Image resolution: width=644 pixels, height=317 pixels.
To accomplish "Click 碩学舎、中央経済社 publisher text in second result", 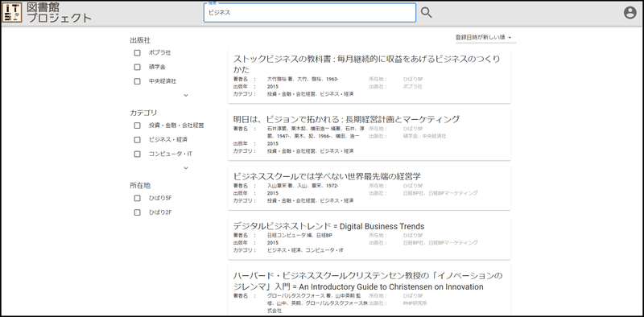I will (x=425, y=136).
